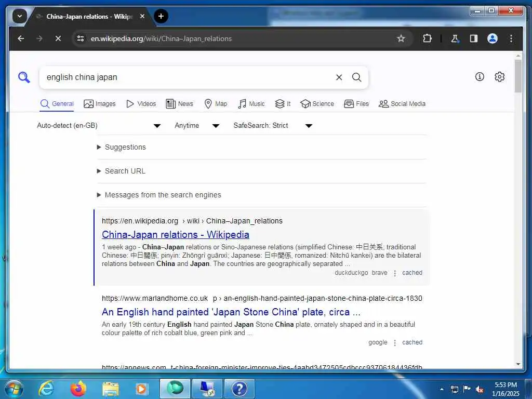Open three-dot options for Wikipedia result

coord(395,273)
